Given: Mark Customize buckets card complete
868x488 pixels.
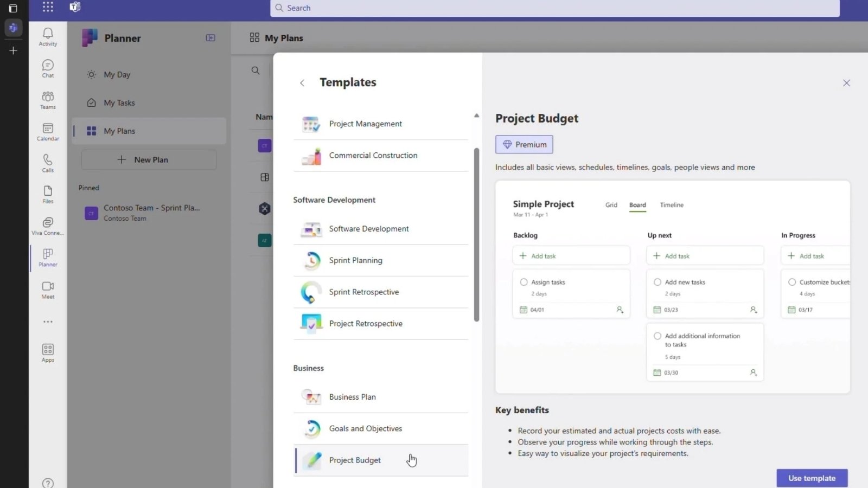Looking at the screenshot, I should click(x=792, y=282).
